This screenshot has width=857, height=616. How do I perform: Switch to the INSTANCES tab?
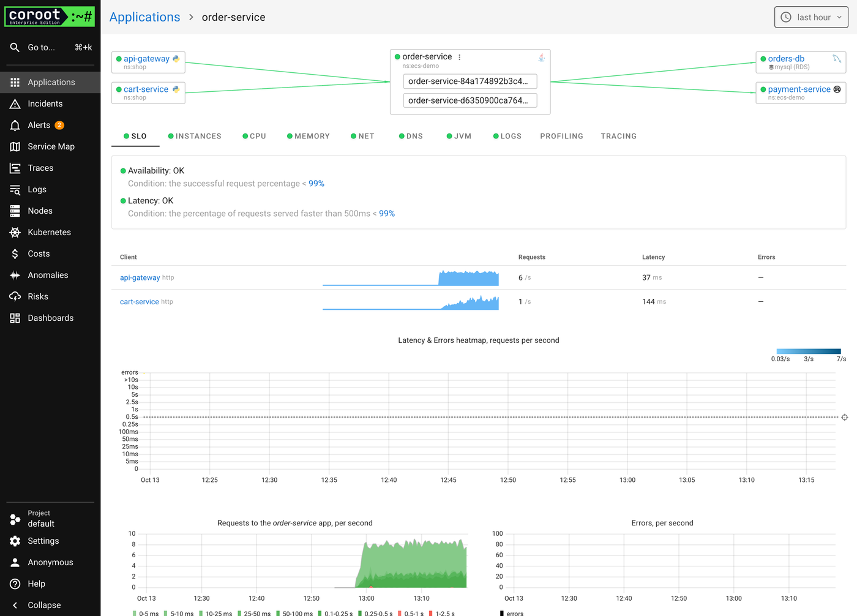195,136
